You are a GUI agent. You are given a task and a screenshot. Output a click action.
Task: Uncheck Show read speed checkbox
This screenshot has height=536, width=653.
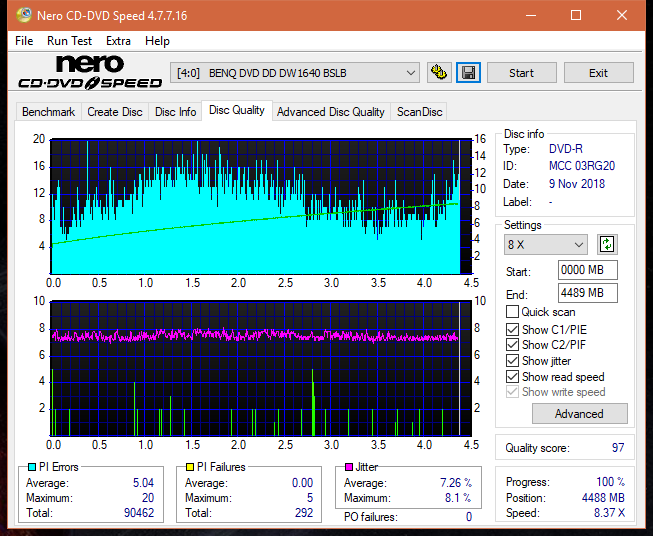[512, 376]
